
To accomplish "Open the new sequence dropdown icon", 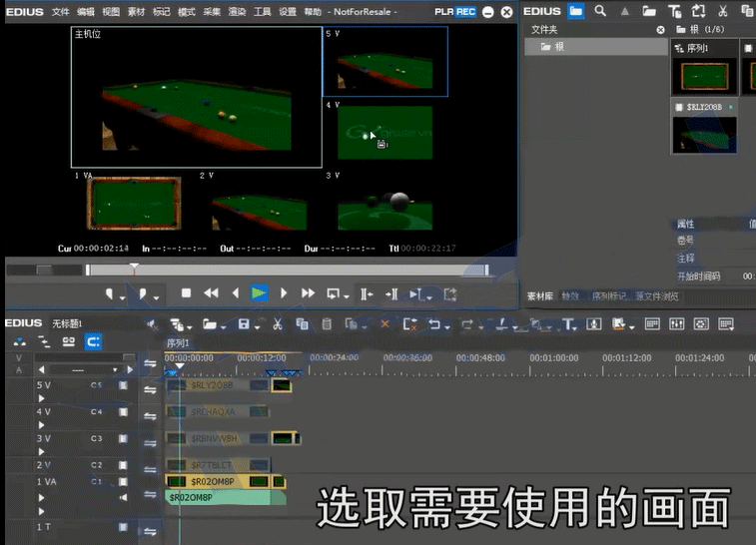I will (x=189, y=326).
